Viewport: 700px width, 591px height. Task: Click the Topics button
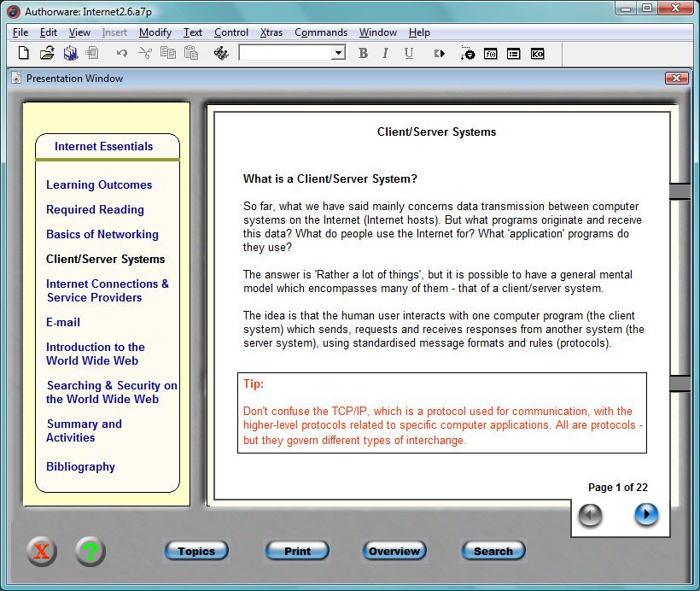click(196, 551)
